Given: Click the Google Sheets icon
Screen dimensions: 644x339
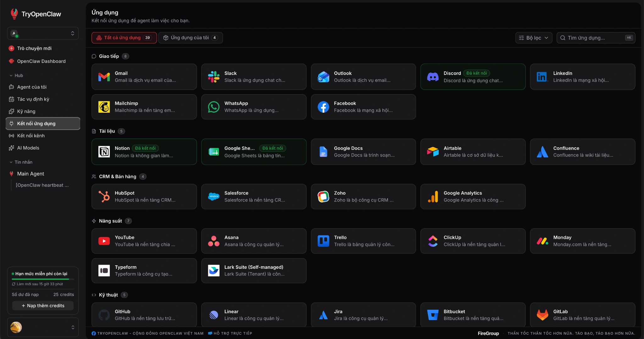Looking at the screenshot, I should 214,152.
